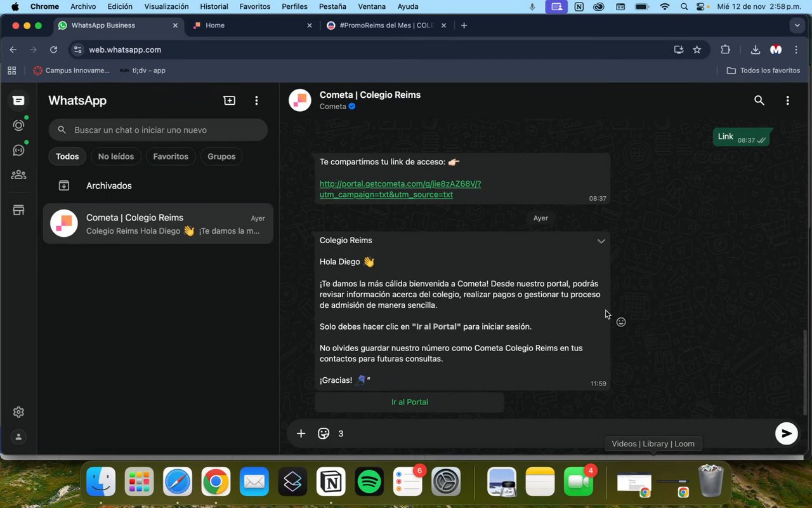Open the Chrome profile avatar icon
Viewport: 812px width, 508px height.
click(776, 50)
